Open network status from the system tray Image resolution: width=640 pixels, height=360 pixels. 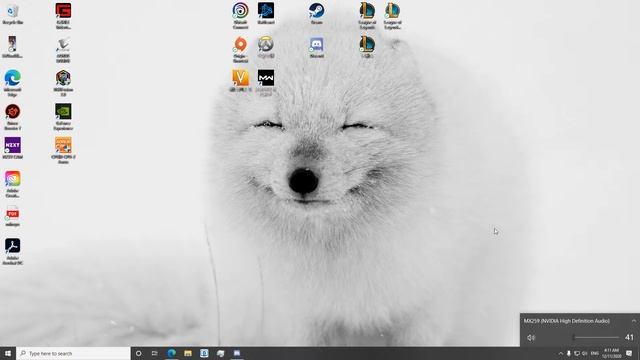pyautogui.click(x=577, y=353)
